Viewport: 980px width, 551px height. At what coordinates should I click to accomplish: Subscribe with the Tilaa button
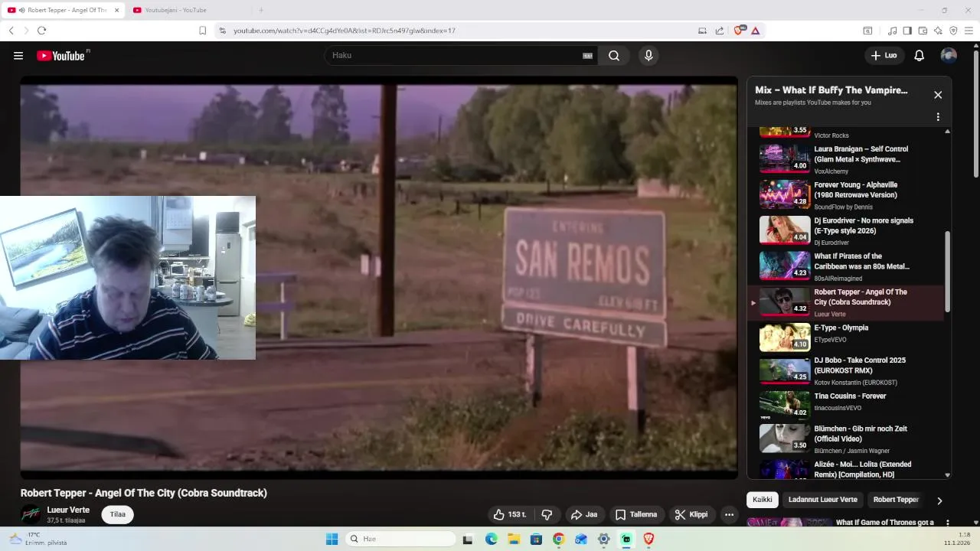coord(117,514)
